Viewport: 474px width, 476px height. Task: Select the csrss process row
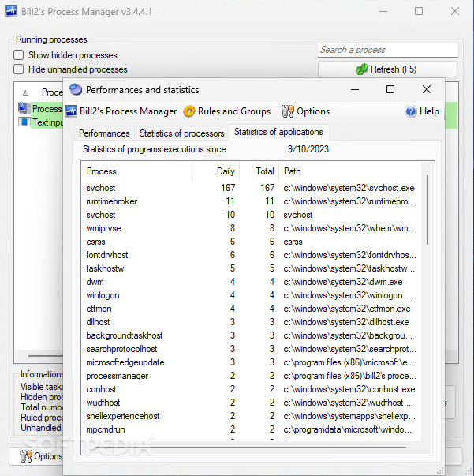251,242
